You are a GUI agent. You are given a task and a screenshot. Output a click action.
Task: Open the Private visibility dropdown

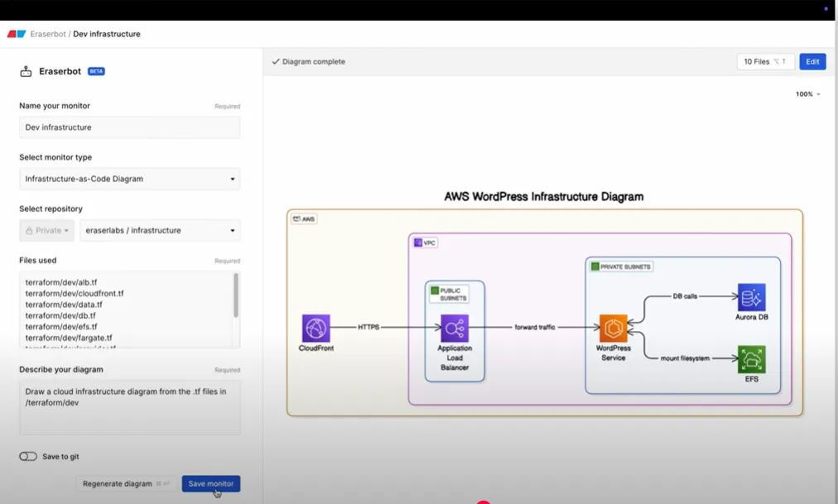pyautogui.click(x=47, y=231)
